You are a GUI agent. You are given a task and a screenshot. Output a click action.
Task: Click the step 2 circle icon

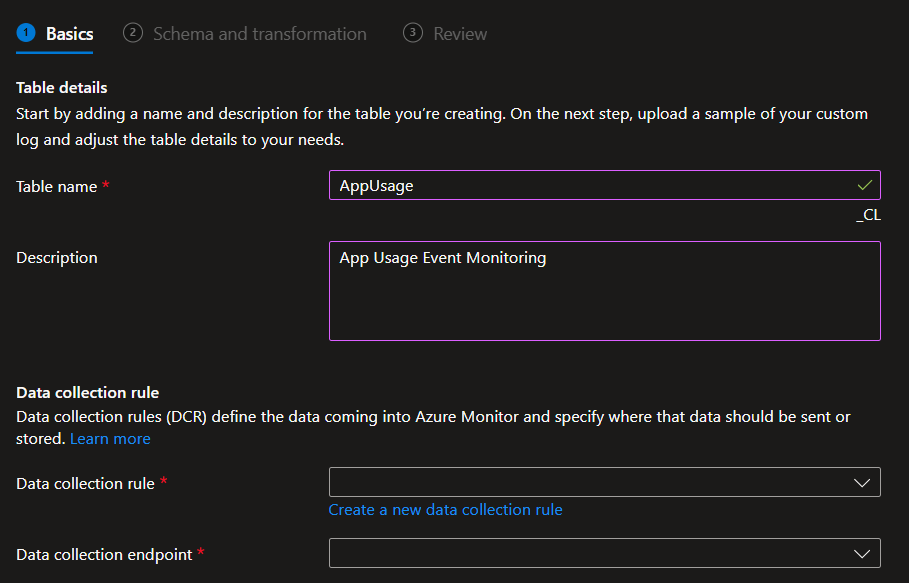point(132,33)
